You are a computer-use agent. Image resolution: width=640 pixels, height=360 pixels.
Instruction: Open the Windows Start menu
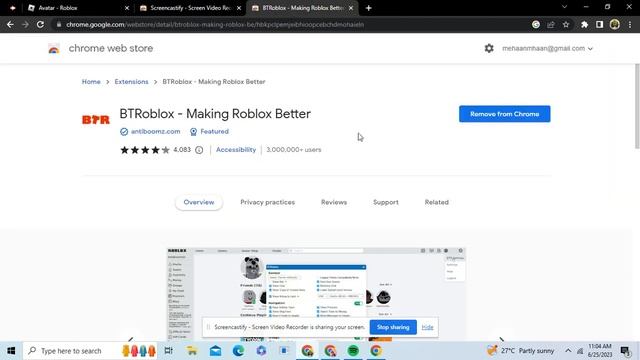click(x=11, y=351)
